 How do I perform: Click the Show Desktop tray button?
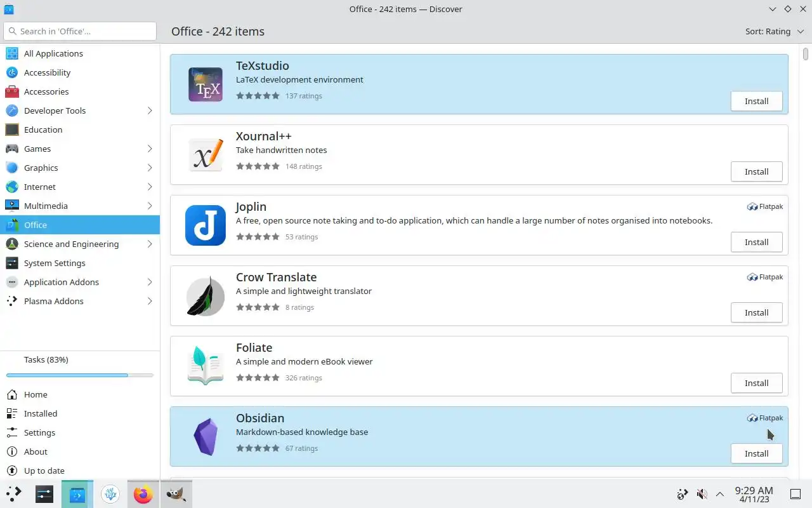796,494
